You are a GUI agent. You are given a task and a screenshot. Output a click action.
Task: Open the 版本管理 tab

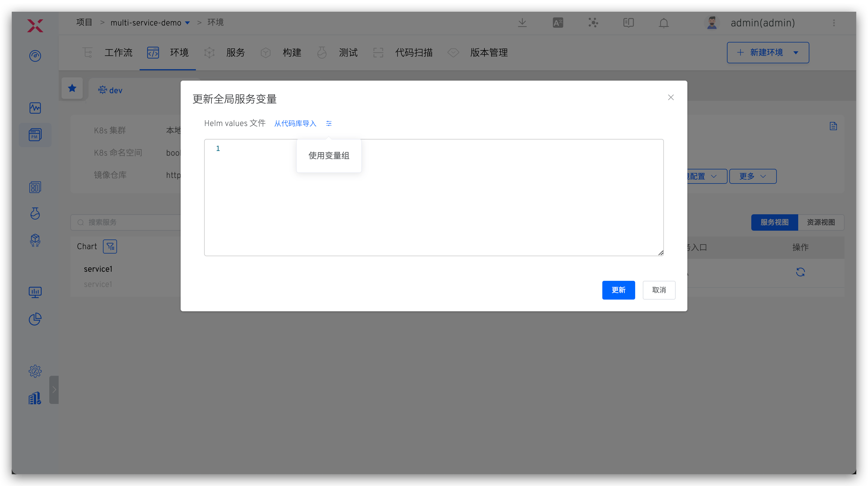pyautogui.click(x=489, y=52)
